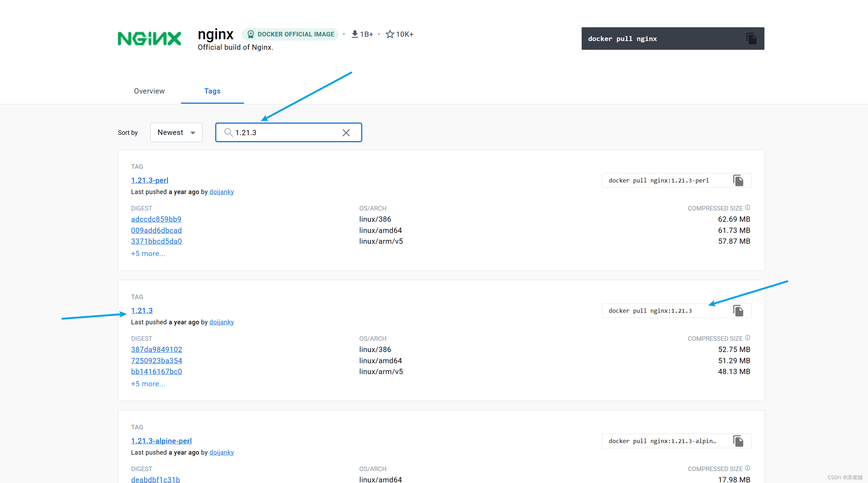Click the star rating icon
This screenshot has height=483, width=868.
pyautogui.click(x=390, y=34)
